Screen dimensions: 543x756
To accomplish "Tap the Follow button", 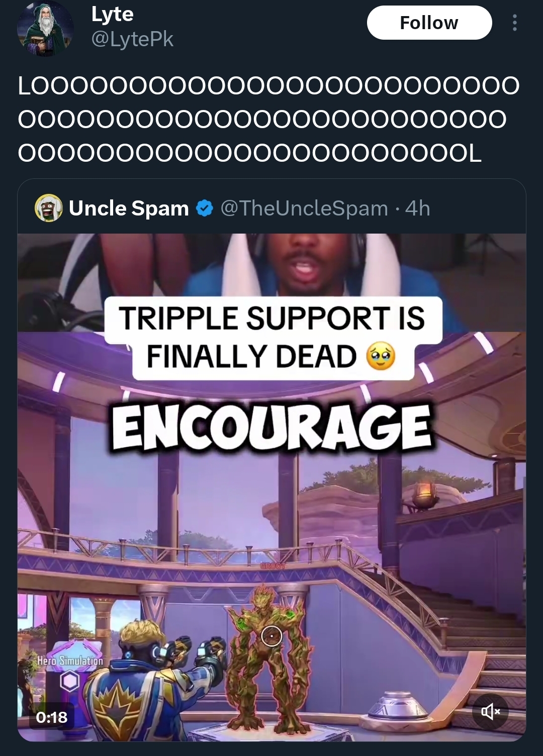I will (x=429, y=23).
